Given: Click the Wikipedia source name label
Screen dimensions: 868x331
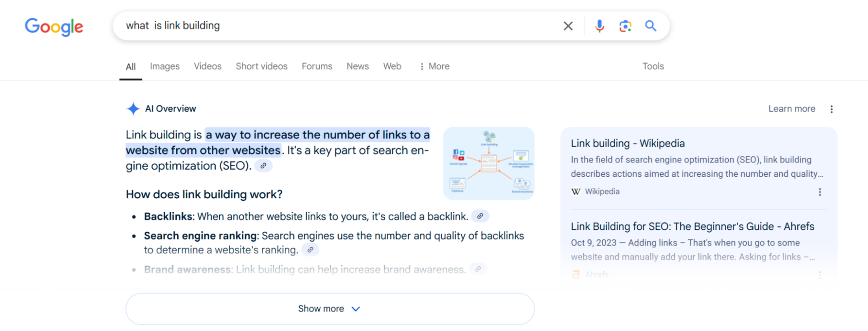Looking at the screenshot, I should click(x=602, y=191).
